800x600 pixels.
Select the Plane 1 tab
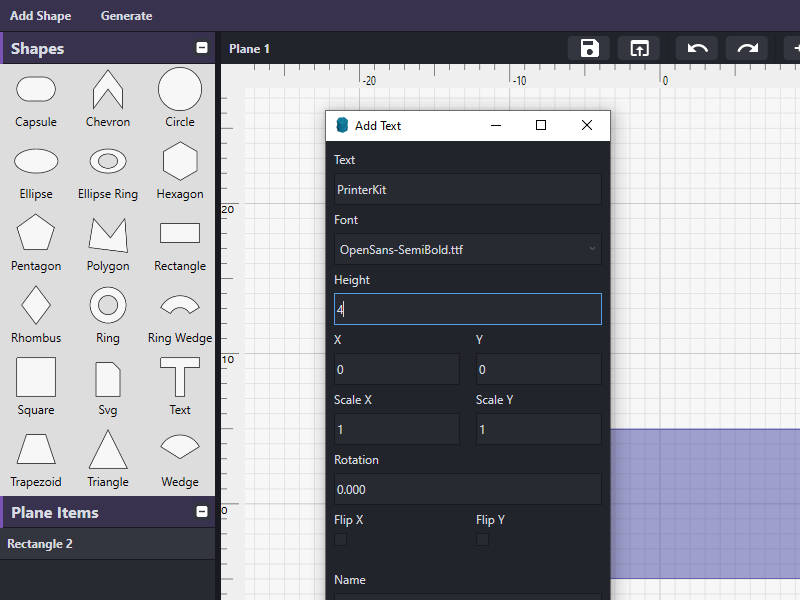point(249,49)
